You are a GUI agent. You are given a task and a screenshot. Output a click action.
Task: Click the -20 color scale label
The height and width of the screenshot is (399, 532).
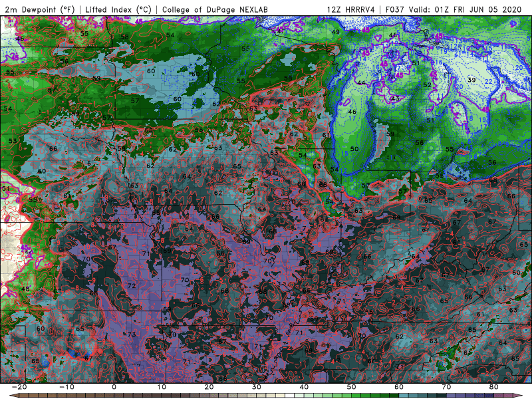pyautogui.click(x=19, y=387)
